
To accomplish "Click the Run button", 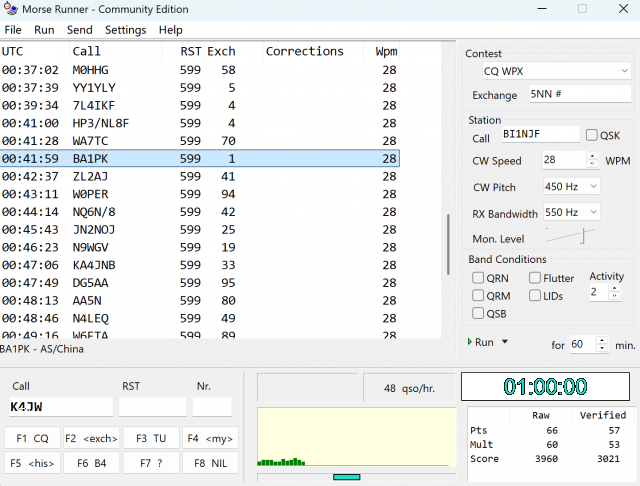I will [x=481, y=342].
